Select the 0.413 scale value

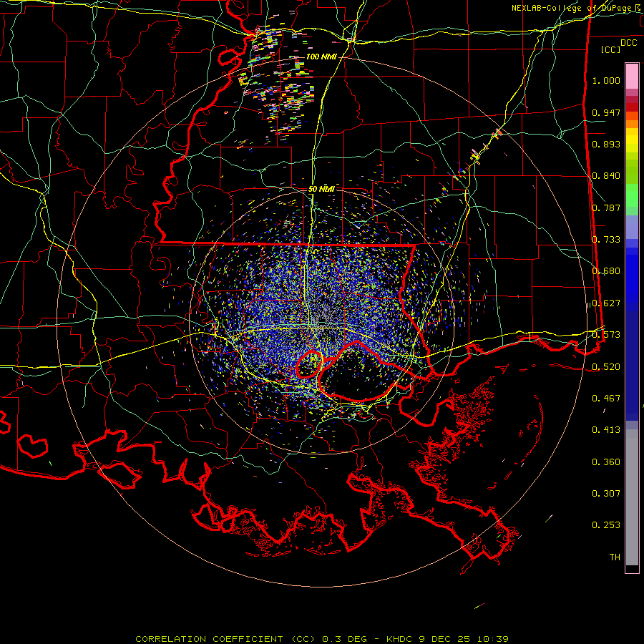click(606, 430)
